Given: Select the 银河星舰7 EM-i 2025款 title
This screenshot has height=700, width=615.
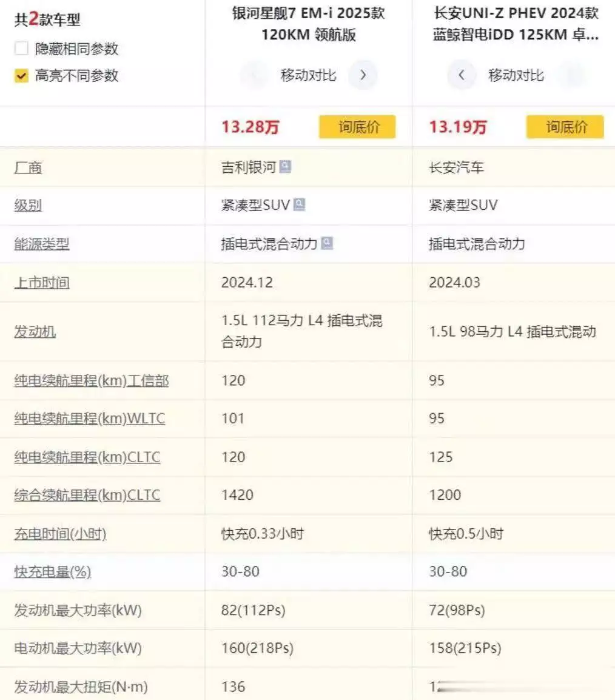Looking at the screenshot, I should [x=308, y=24].
